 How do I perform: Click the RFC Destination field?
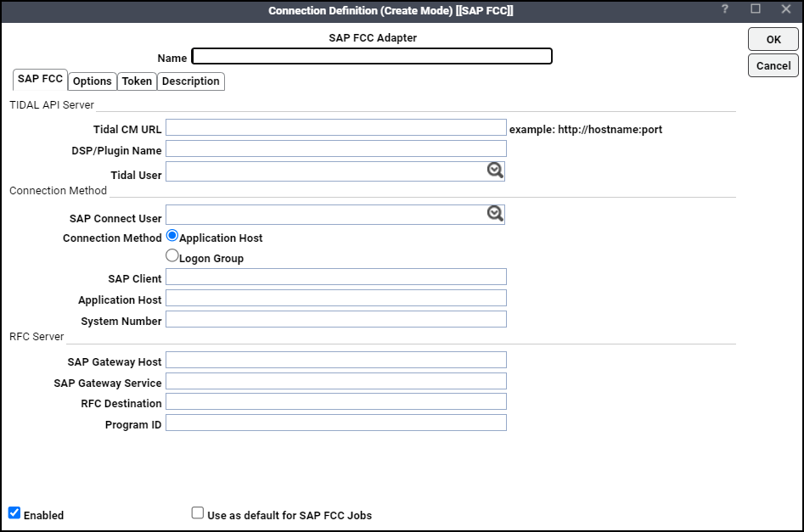(x=336, y=401)
